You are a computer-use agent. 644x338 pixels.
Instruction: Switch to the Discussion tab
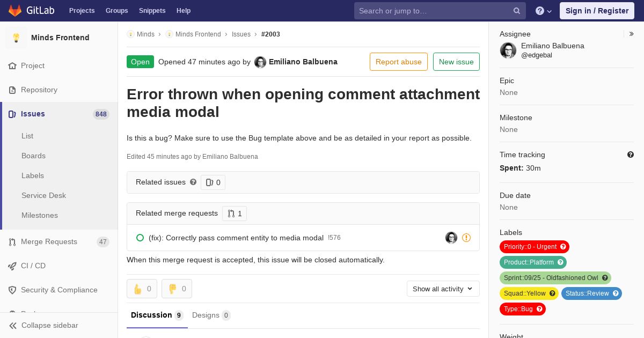[157, 315]
